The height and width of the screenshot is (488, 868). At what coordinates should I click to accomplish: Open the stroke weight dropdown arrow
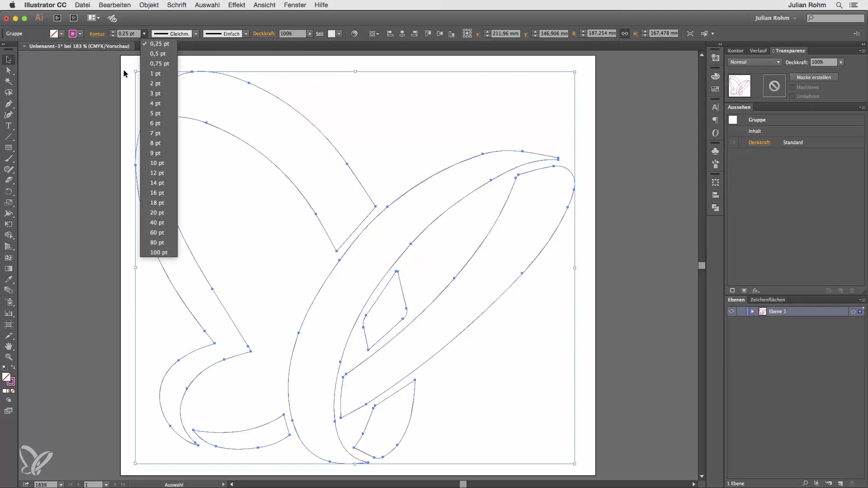(144, 33)
